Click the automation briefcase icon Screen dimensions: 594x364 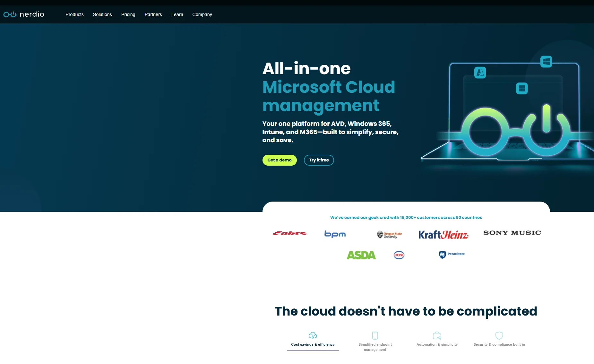click(x=437, y=335)
